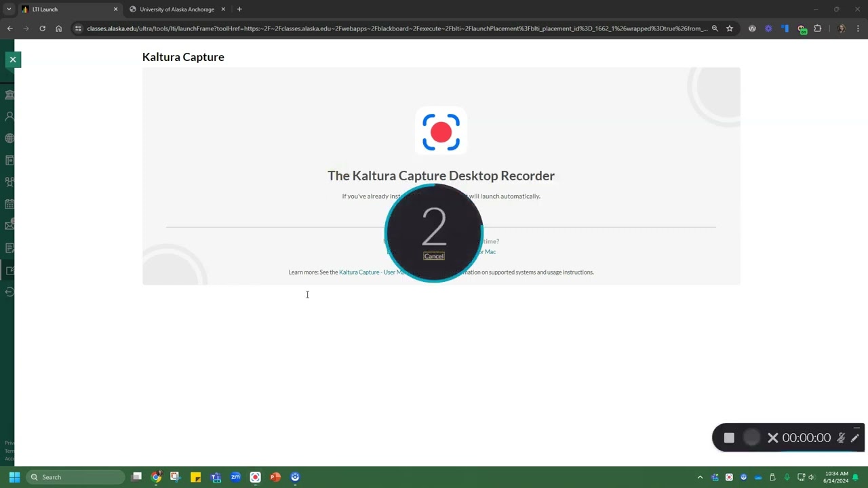Open Sticky Notes from the taskbar
The width and height of the screenshot is (868, 488).
tap(195, 477)
